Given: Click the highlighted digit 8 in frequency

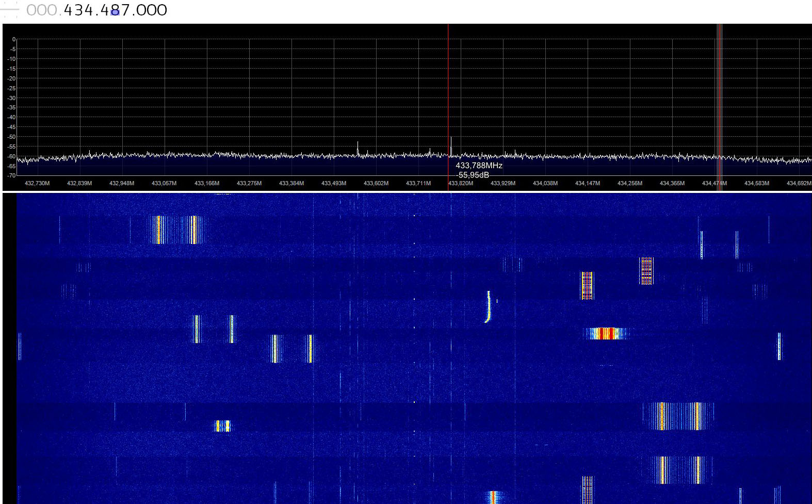Looking at the screenshot, I should click(115, 10).
